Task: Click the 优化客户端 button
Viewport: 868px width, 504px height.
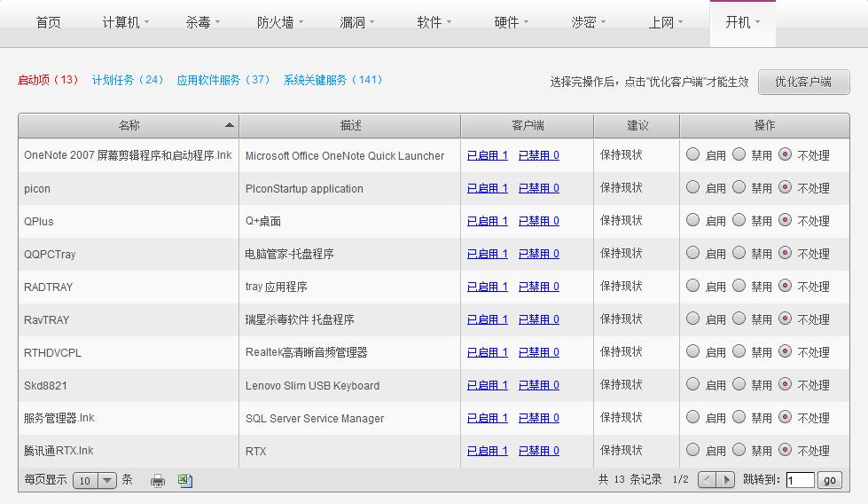Action: pos(804,82)
